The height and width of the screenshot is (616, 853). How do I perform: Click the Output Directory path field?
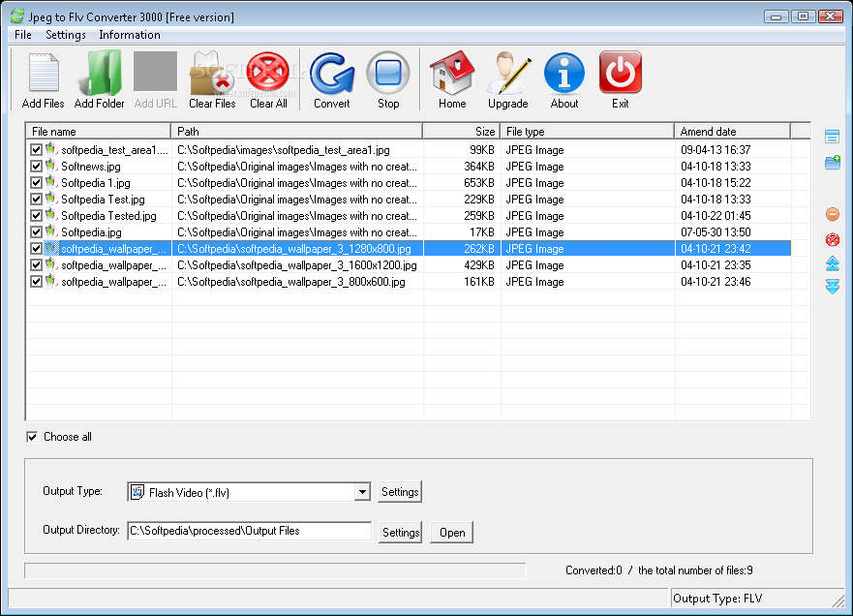(249, 531)
